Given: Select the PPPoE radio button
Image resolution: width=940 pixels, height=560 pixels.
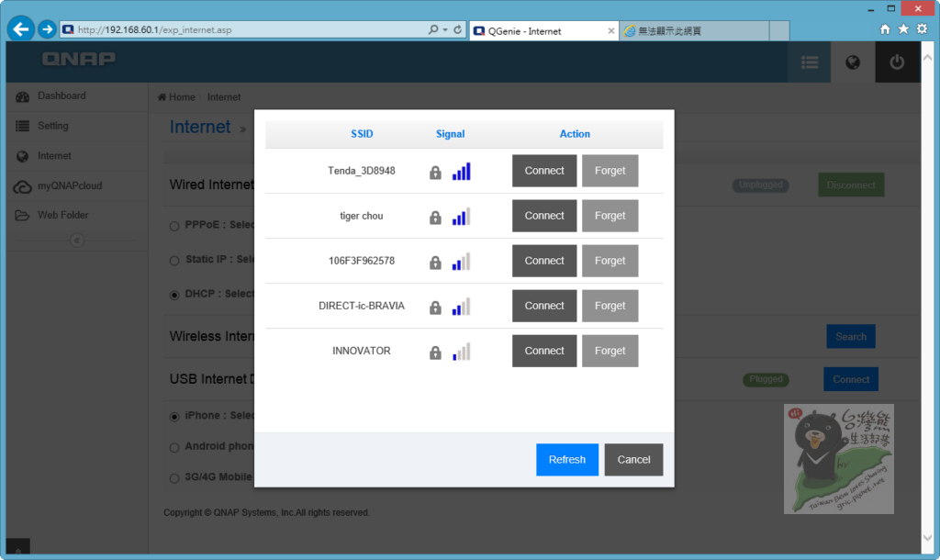Looking at the screenshot, I should [x=174, y=226].
